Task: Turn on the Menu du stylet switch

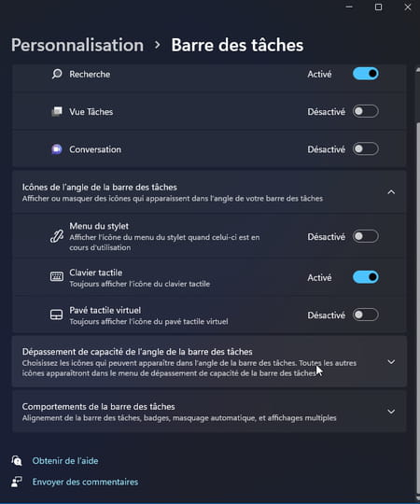Action: (366, 236)
